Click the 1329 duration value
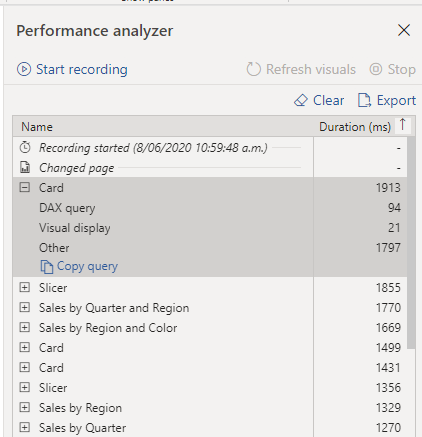 (388, 408)
